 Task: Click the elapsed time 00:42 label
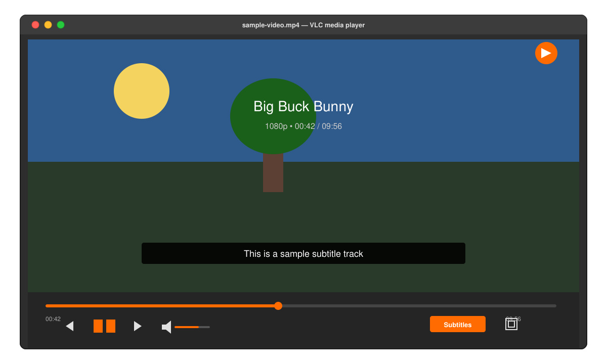click(53, 319)
